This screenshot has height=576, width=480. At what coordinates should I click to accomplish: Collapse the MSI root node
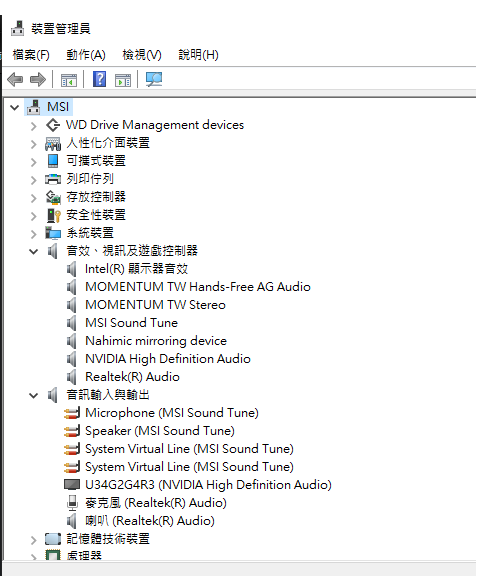pyautogui.click(x=15, y=107)
